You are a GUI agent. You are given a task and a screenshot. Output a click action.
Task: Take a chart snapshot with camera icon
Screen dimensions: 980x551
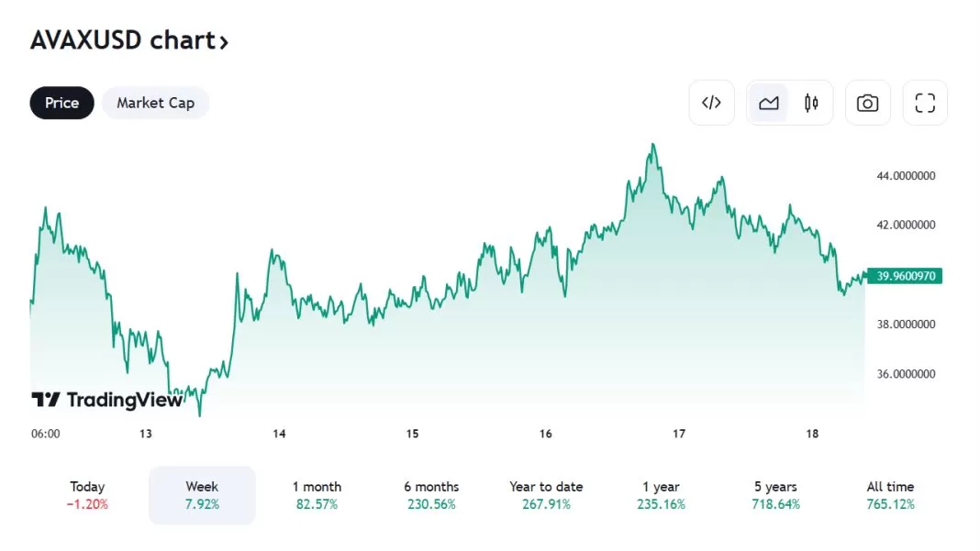(x=867, y=103)
